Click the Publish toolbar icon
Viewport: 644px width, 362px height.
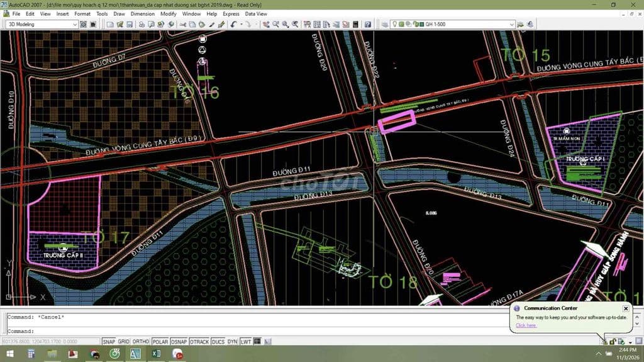[160, 25]
